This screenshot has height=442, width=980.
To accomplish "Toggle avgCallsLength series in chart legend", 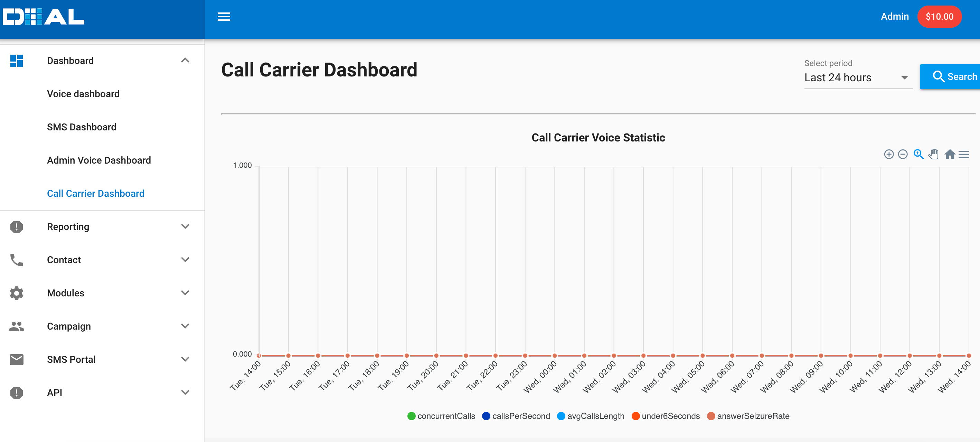I will point(591,416).
